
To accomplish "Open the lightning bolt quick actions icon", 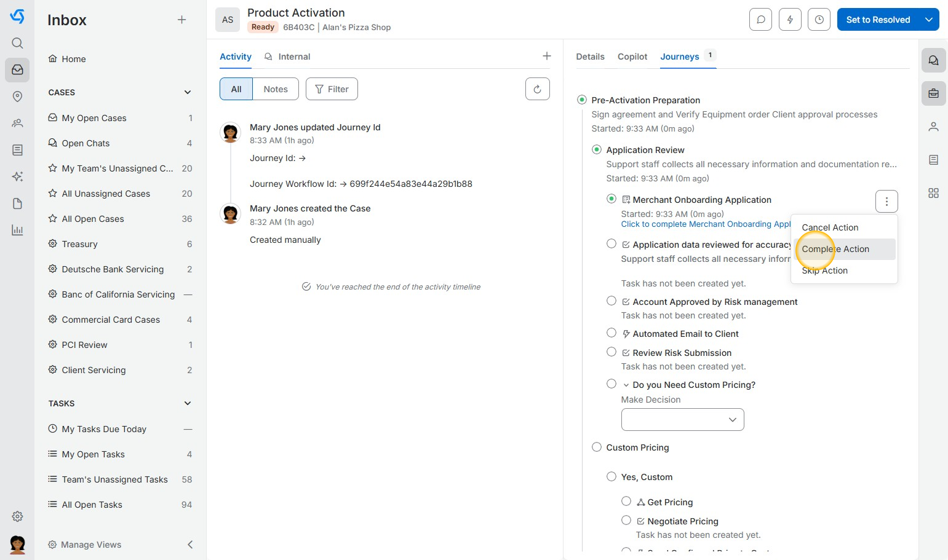I will click(x=790, y=20).
